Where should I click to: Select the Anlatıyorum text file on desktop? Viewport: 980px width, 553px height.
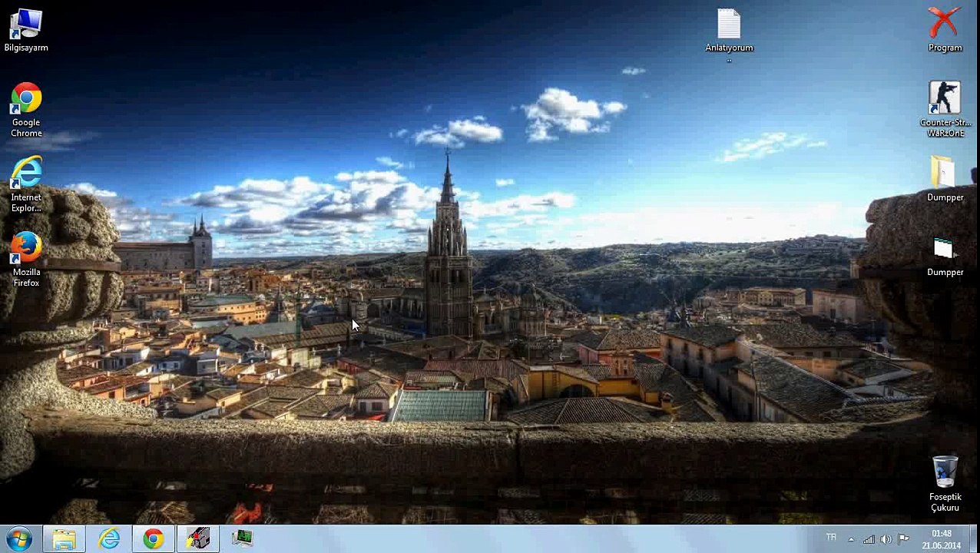pos(729,35)
